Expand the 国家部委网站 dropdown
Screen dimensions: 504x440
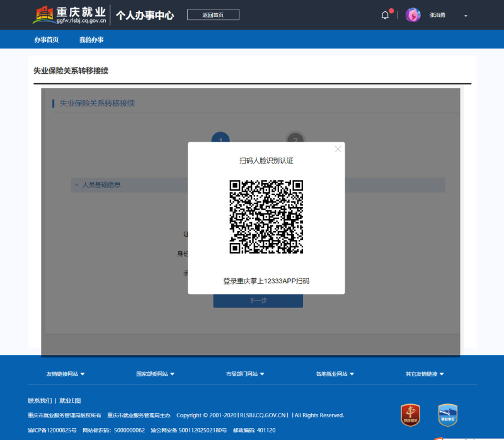156,374
